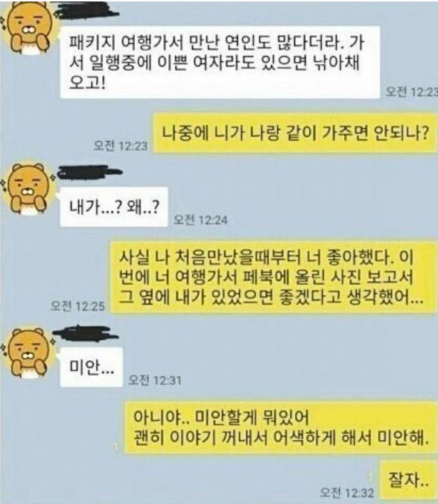Tap '오전 12:23' left of the yellow bubble
Screen dimensions: 438x504
pos(121,145)
